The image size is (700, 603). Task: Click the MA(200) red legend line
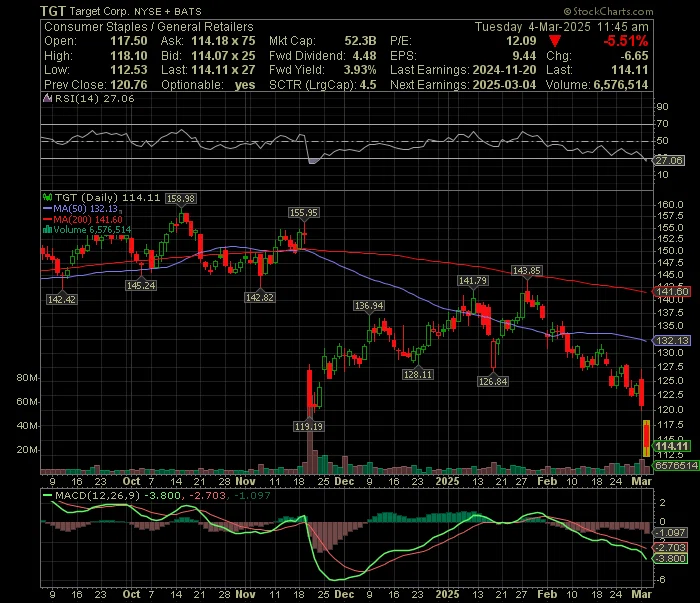pos(47,220)
